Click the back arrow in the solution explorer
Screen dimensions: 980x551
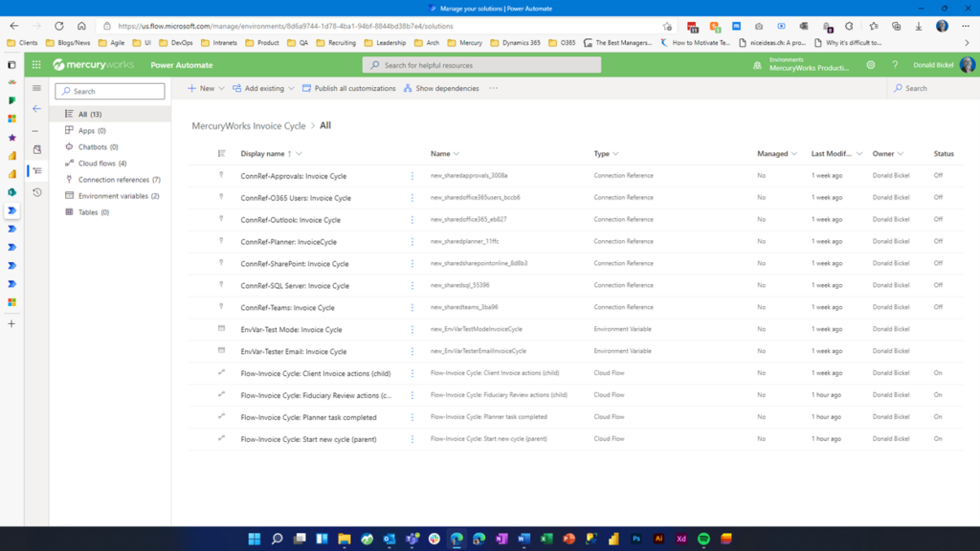click(36, 108)
